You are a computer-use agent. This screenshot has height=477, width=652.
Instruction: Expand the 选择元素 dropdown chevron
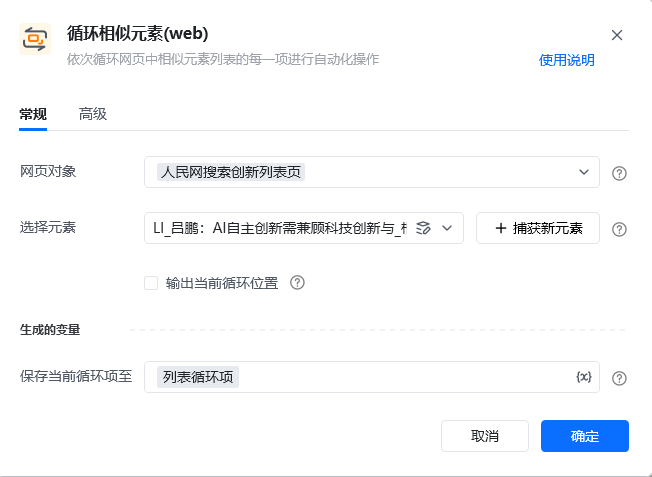point(447,228)
